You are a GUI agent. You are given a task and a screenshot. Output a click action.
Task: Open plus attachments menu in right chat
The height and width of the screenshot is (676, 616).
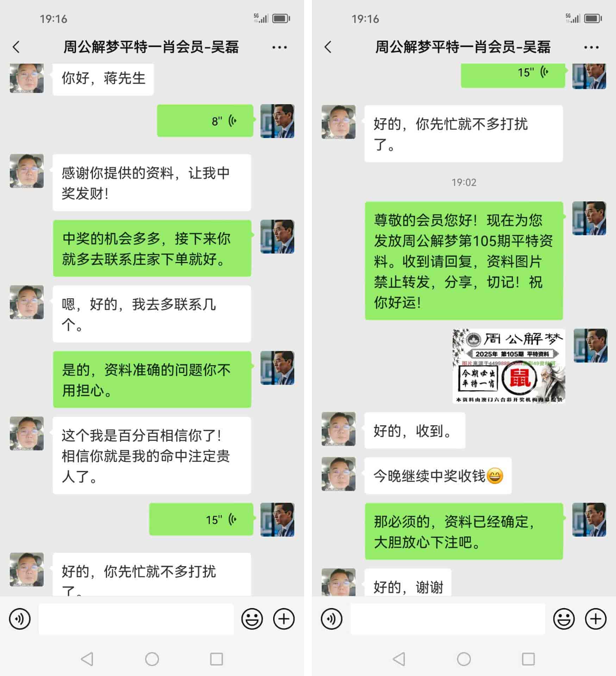click(x=596, y=619)
